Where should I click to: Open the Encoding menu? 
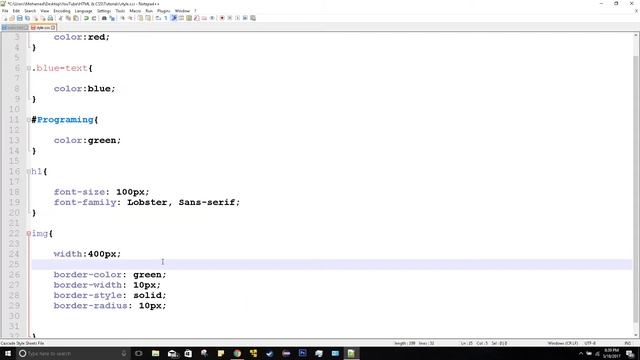62,11
